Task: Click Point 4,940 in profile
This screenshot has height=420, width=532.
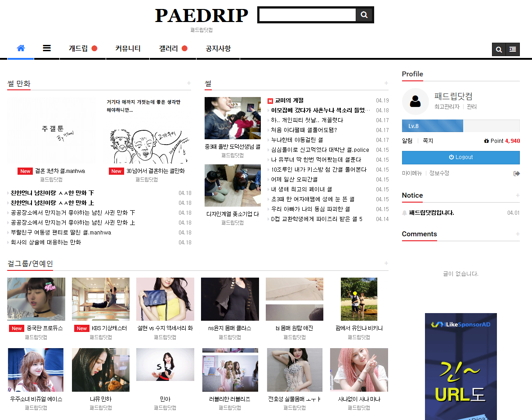Action: click(502, 141)
